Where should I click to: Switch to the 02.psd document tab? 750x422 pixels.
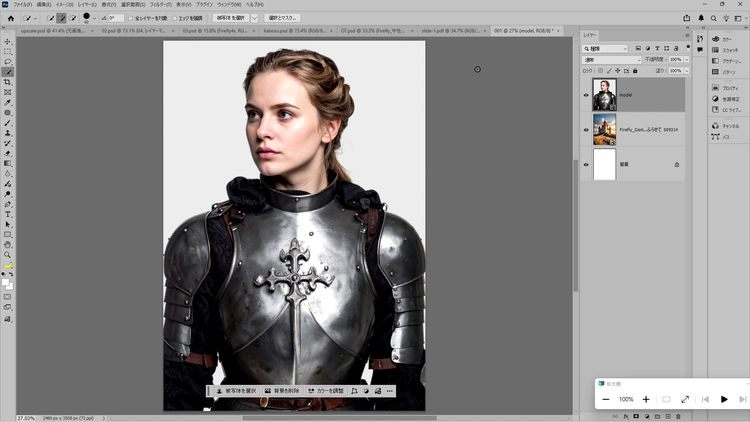click(x=122, y=31)
